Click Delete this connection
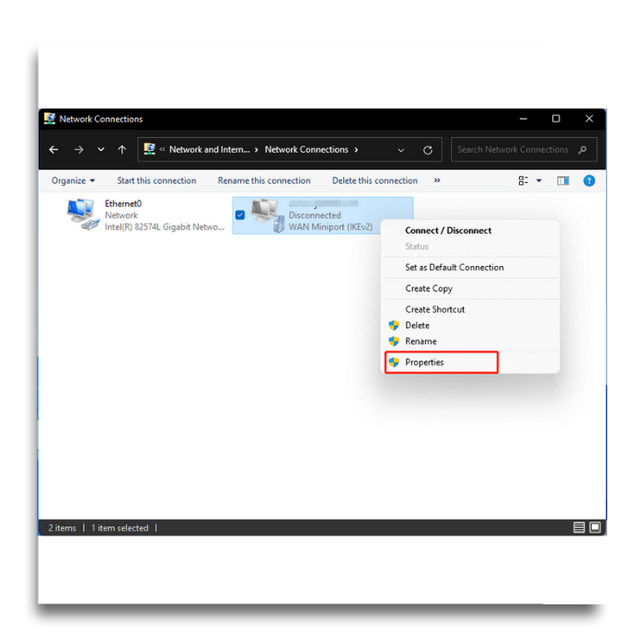644x644 pixels. click(x=374, y=180)
